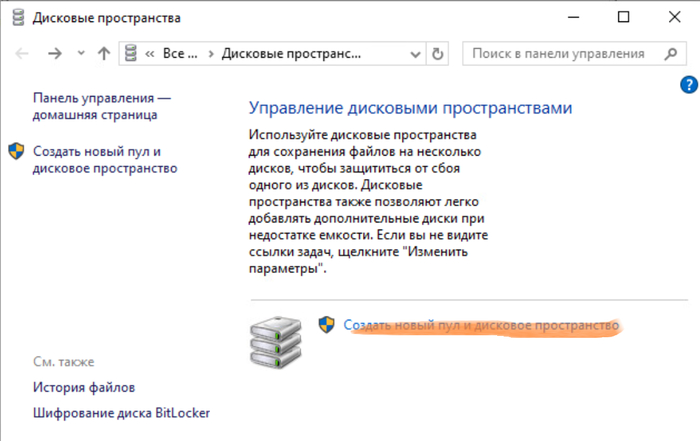This screenshot has height=441, width=700.
Task: Click the drive icon in the address bar
Action: [x=130, y=54]
